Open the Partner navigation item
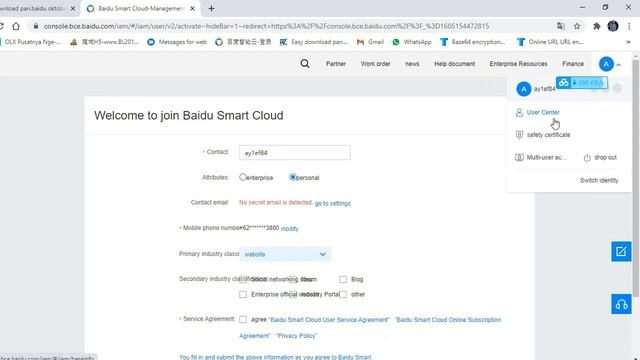Viewport: 640px width, 360px height. coord(336,64)
